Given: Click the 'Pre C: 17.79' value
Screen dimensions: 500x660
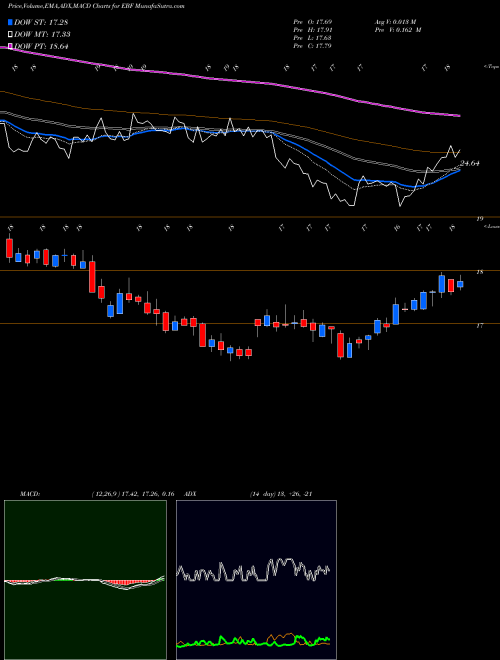Looking at the screenshot, I should [312, 45].
